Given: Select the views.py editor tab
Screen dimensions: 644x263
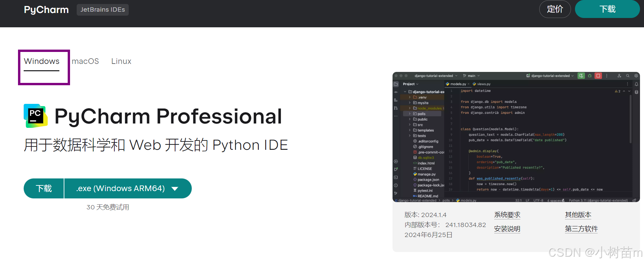Looking at the screenshot, I should [482, 84].
